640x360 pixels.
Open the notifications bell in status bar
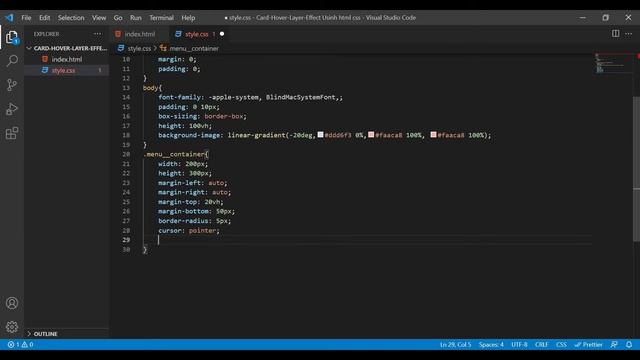[629, 345]
